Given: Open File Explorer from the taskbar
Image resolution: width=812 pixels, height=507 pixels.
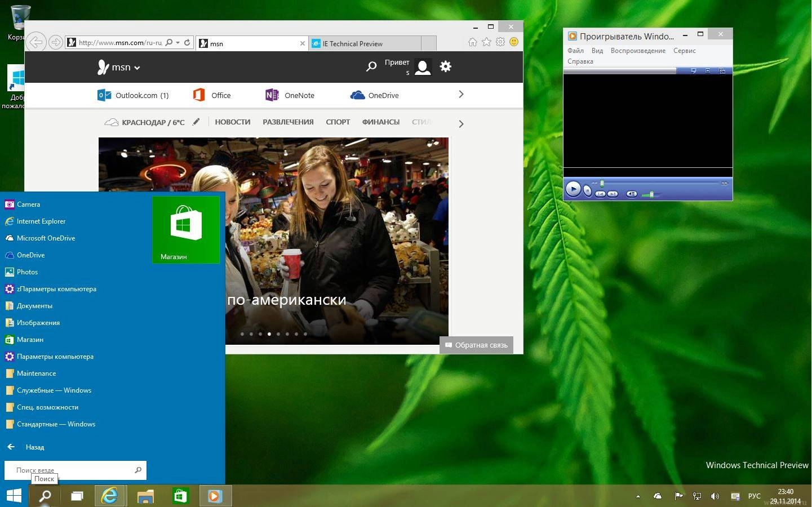Looking at the screenshot, I should tap(145, 496).
